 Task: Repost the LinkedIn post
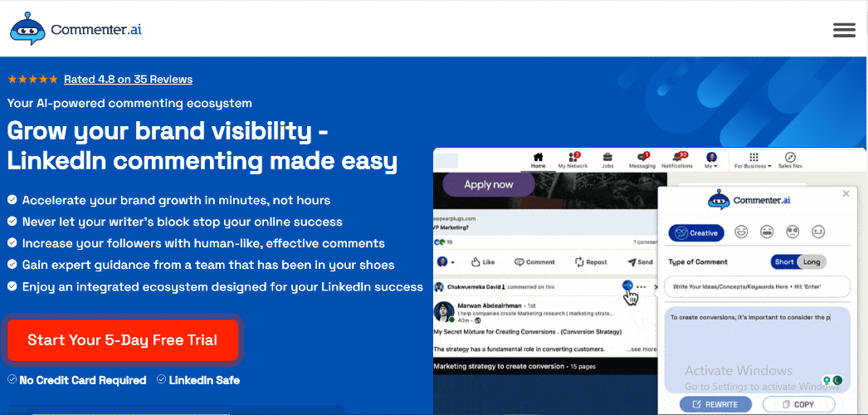pos(591,261)
